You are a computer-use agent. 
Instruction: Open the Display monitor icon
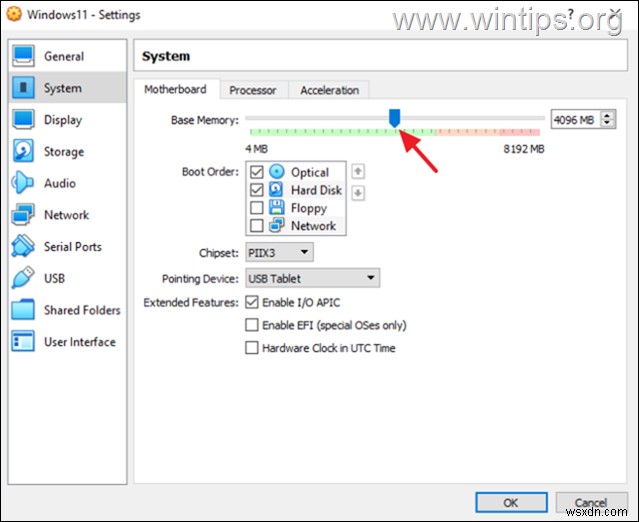tap(23, 119)
